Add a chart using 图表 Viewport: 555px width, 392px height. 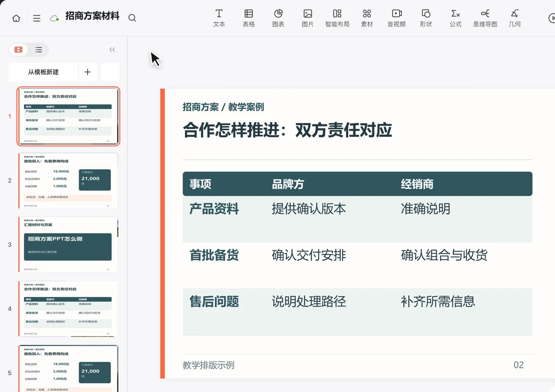click(x=278, y=18)
